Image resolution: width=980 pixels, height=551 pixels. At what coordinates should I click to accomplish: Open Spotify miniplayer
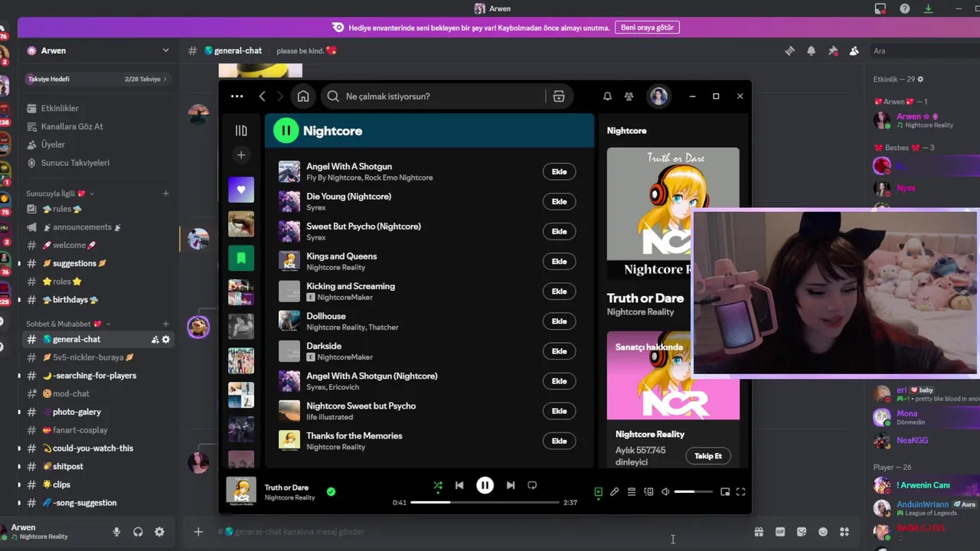click(x=725, y=492)
